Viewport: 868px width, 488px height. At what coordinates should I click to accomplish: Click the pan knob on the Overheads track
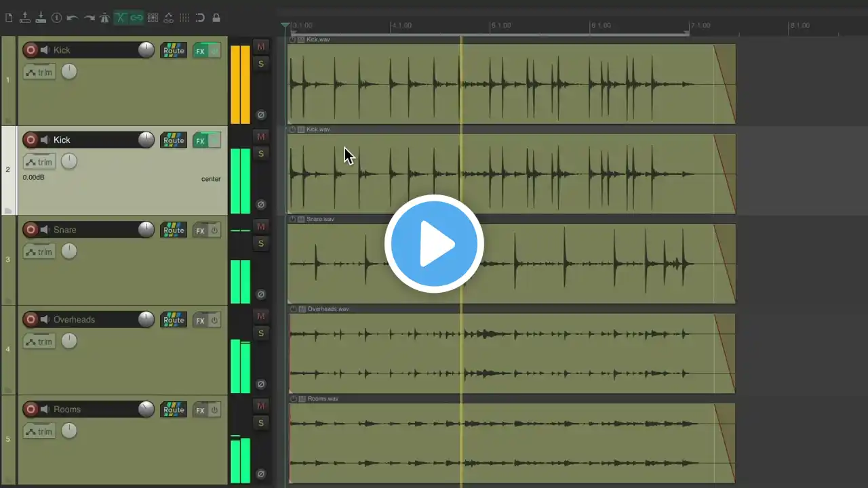69,341
